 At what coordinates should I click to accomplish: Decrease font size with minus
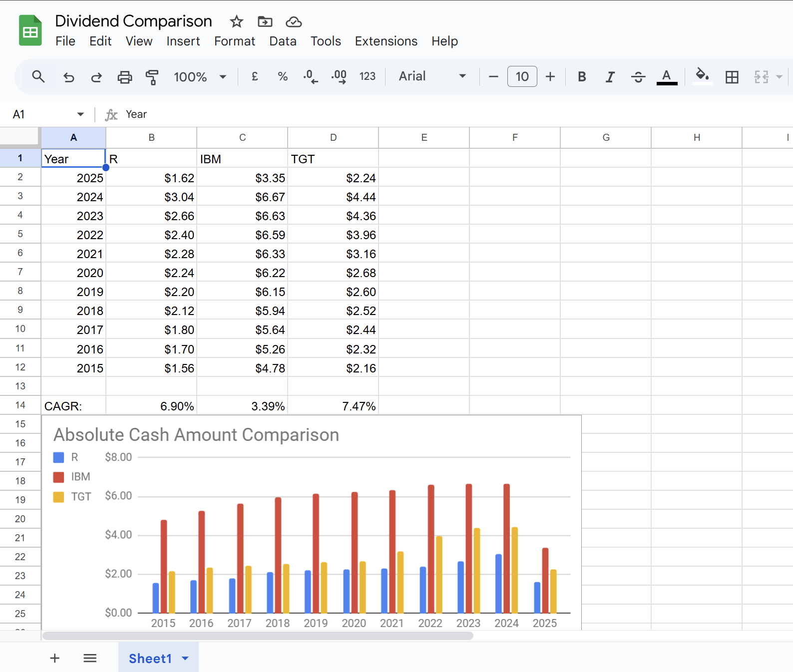pyautogui.click(x=493, y=76)
